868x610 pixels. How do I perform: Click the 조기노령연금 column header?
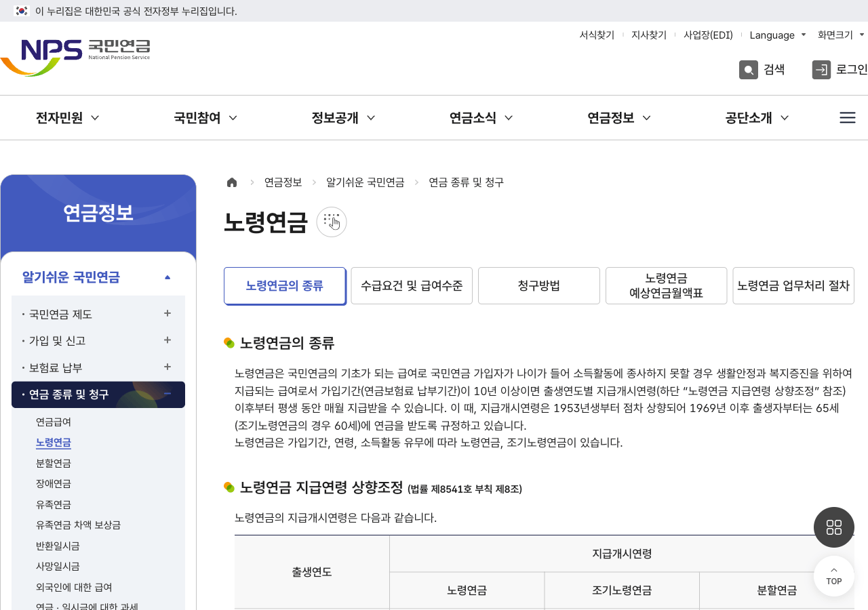[x=622, y=590]
